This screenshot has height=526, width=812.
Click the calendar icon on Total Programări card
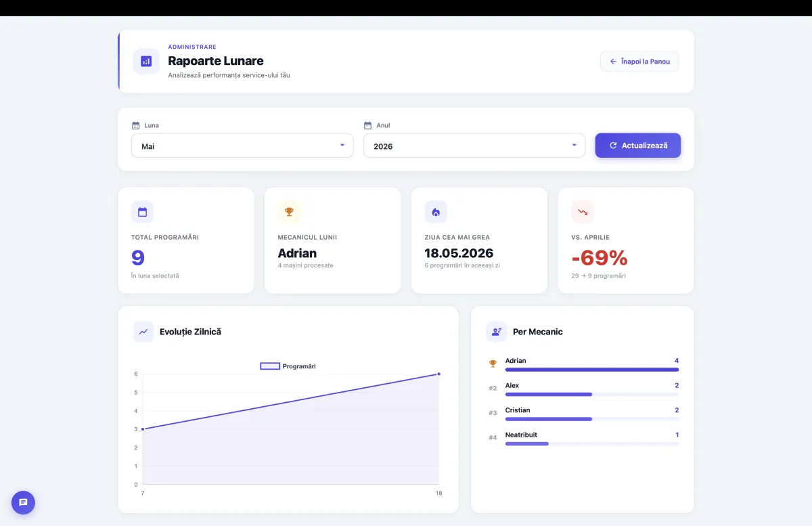(142, 212)
